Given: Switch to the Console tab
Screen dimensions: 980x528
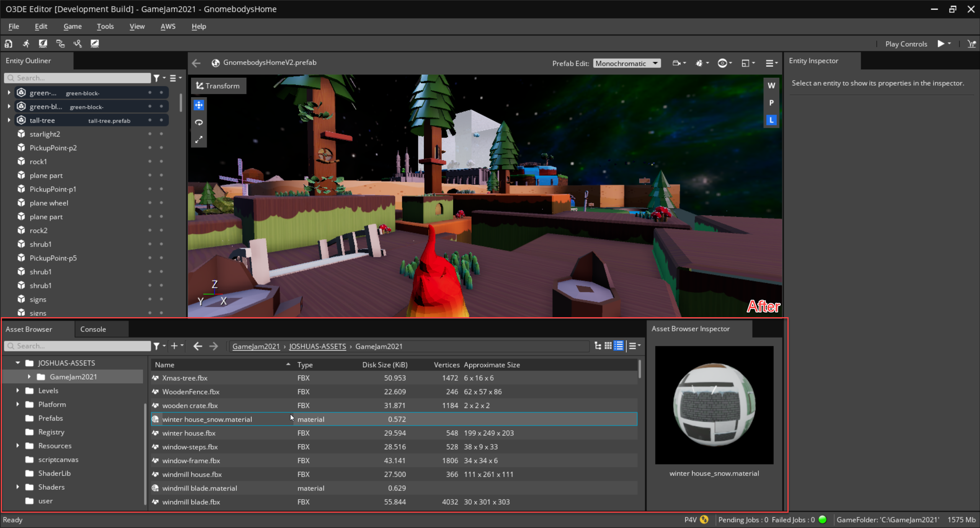Looking at the screenshot, I should [93, 329].
